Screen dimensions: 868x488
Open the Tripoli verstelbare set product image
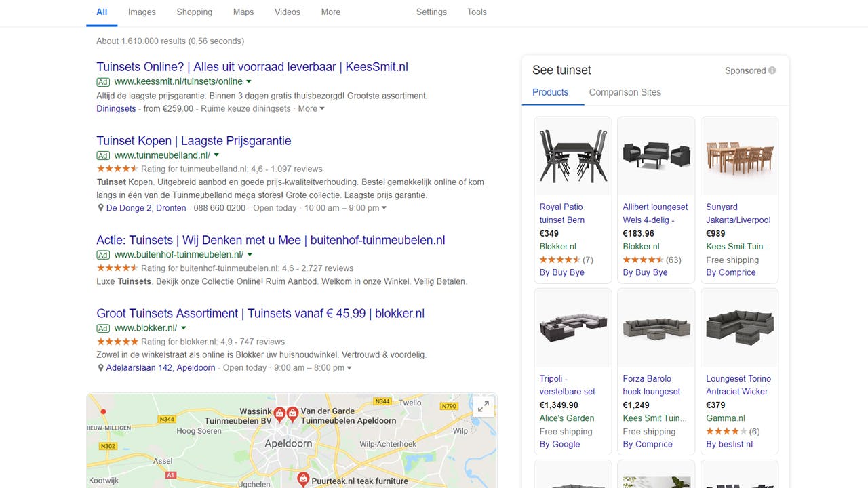(x=573, y=328)
